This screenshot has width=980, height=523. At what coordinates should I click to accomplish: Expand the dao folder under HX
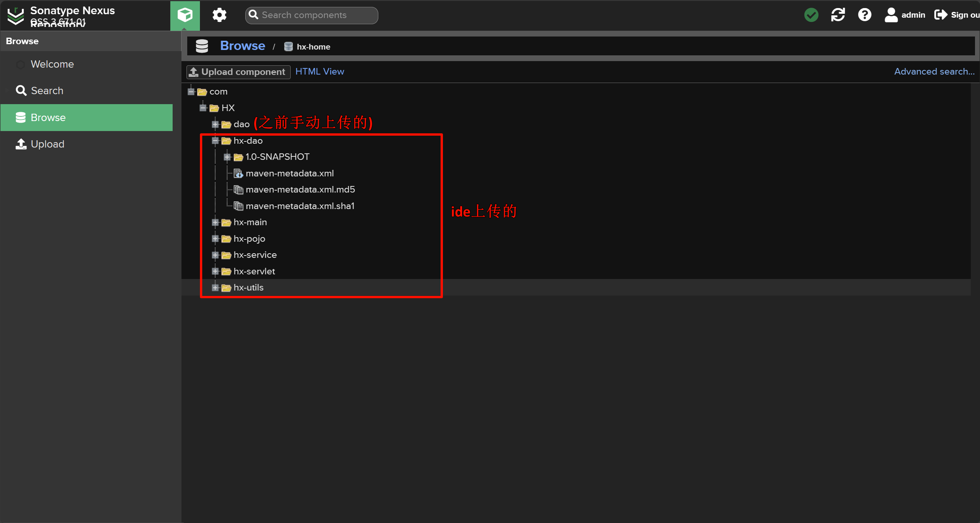[215, 124]
